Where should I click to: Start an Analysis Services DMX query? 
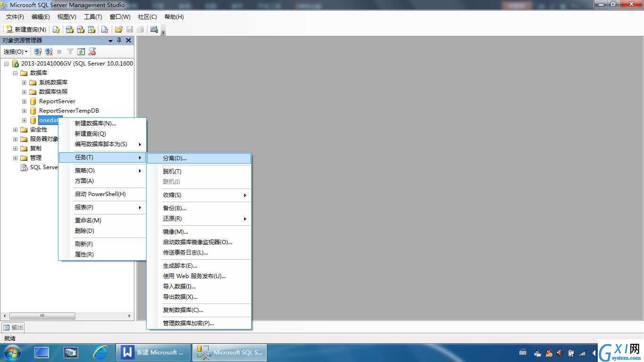tap(81, 29)
